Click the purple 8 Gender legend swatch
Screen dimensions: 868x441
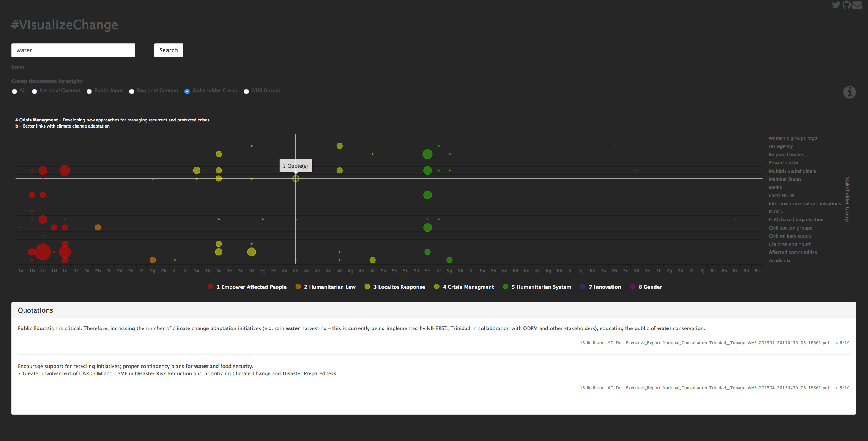tap(632, 287)
